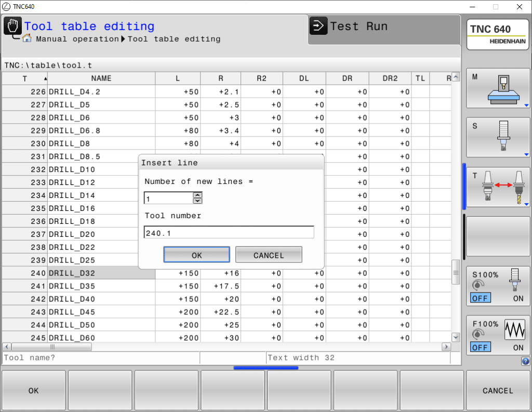Click the Manual operation breadcrumb entry
The width and height of the screenshot is (532, 412).
[78, 39]
